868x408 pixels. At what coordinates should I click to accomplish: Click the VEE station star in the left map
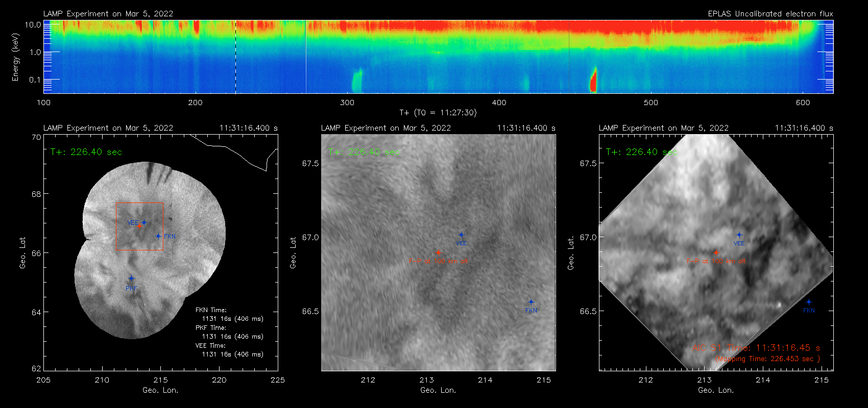[144, 222]
